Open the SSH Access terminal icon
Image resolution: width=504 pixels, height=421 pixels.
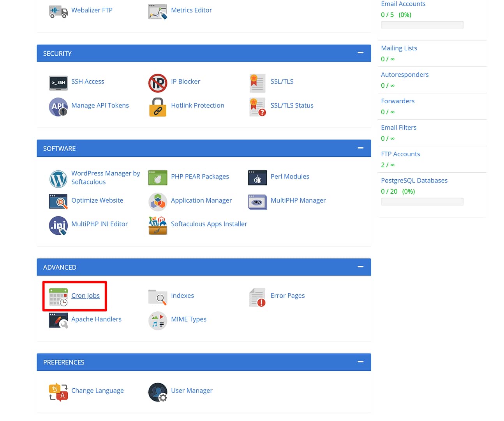pos(58,83)
